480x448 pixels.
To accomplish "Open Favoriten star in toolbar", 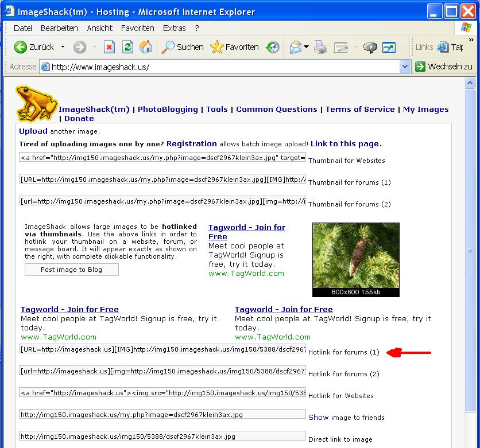I will [x=234, y=47].
